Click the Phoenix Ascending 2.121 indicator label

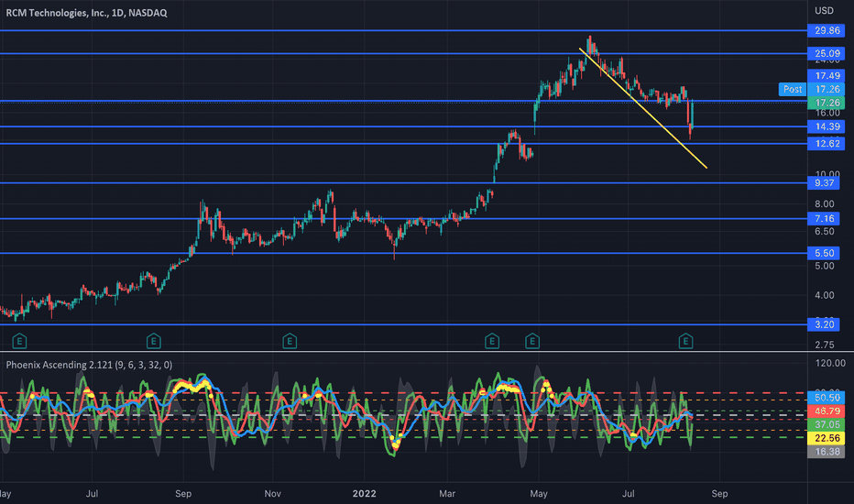pyautogui.click(x=89, y=365)
